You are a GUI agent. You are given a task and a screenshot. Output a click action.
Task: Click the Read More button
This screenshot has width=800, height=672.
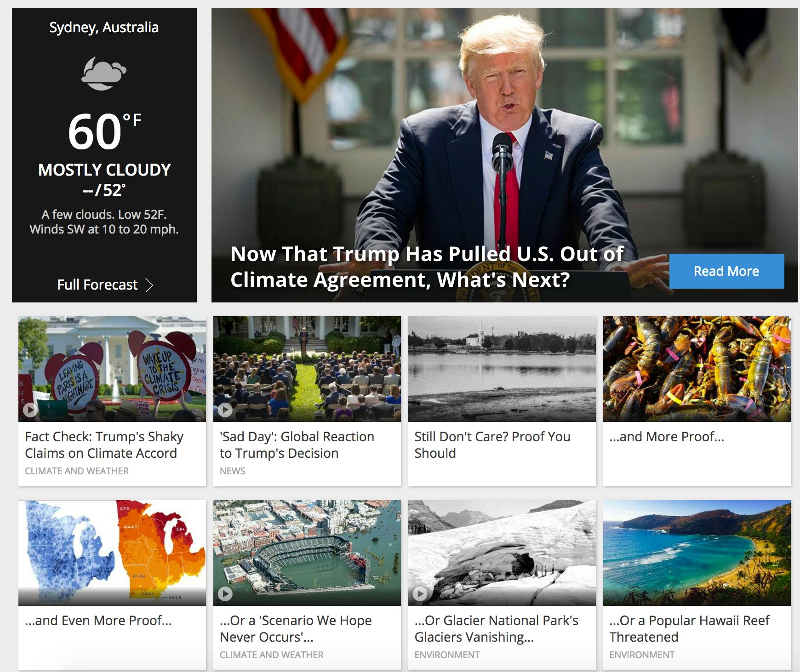726,271
